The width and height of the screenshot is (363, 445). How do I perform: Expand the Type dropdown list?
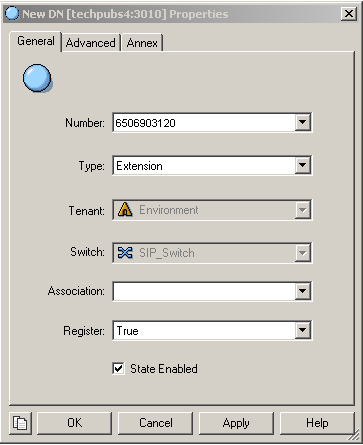302,165
